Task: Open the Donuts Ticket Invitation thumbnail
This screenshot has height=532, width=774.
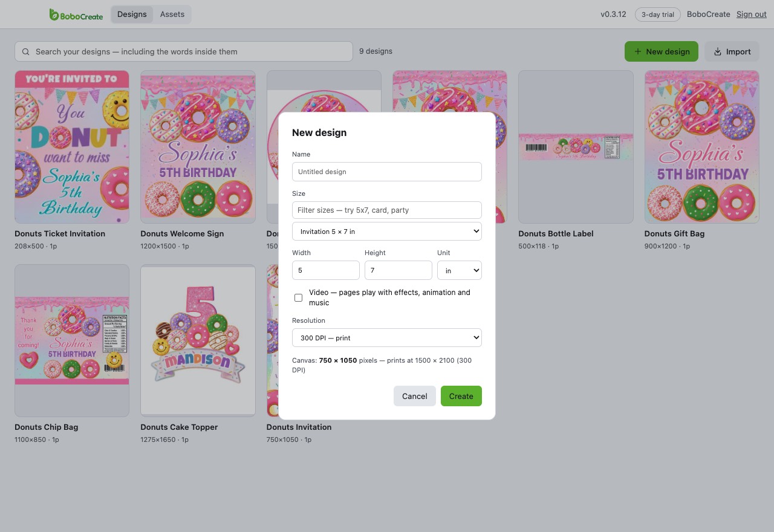Action: [72, 147]
